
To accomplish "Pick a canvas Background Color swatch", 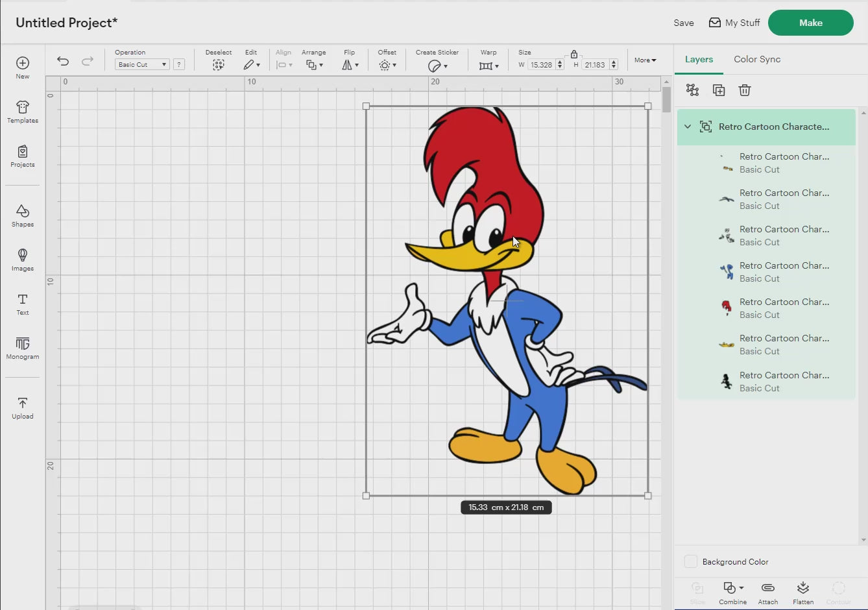I will [691, 561].
